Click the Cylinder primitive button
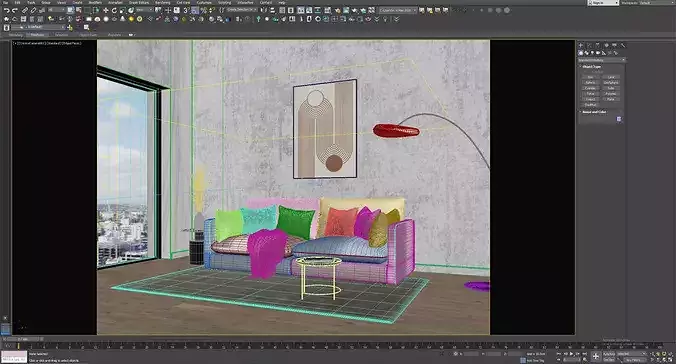This screenshot has height=364, width=676. (590, 88)
